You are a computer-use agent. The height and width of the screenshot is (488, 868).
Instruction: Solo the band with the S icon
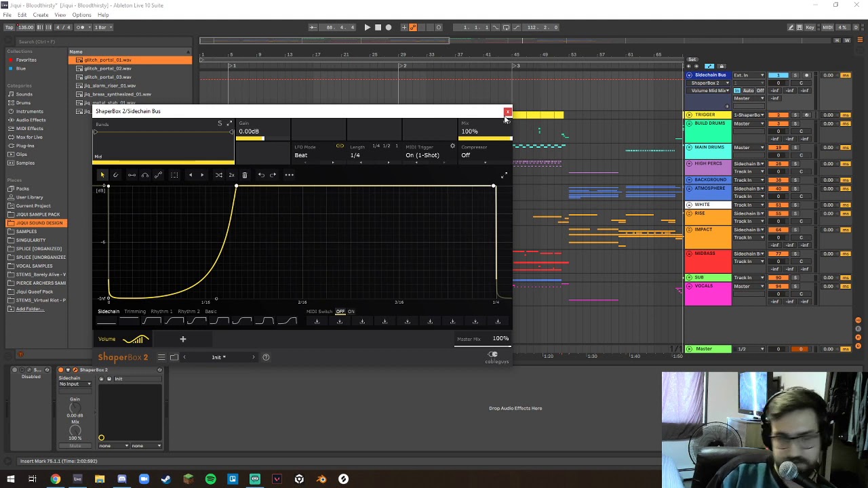(x=220, y=123)
